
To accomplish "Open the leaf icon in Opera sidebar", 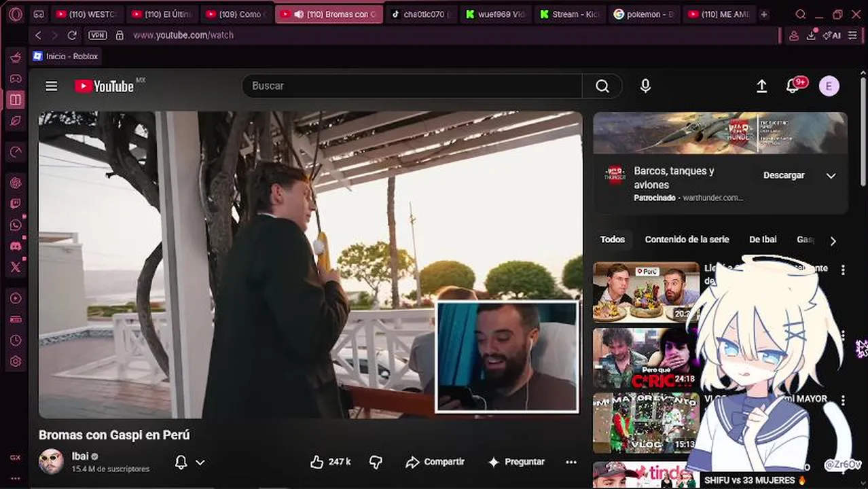I will click(15, 120).
